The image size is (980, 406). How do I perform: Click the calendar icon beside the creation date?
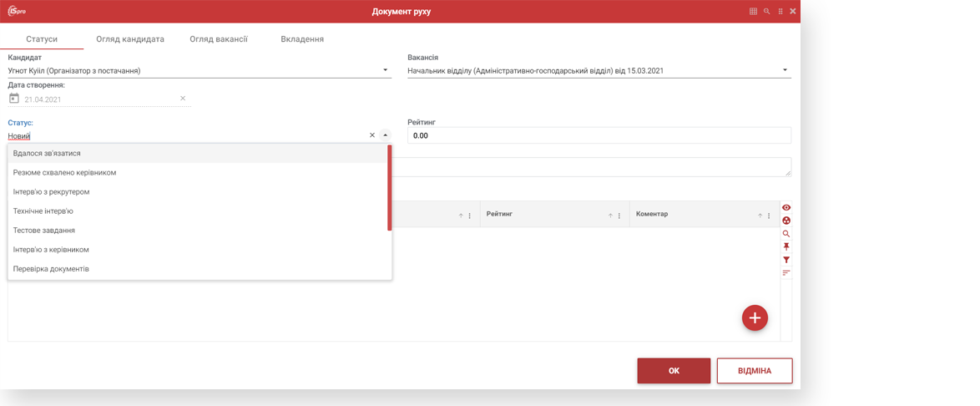point(13,99)
